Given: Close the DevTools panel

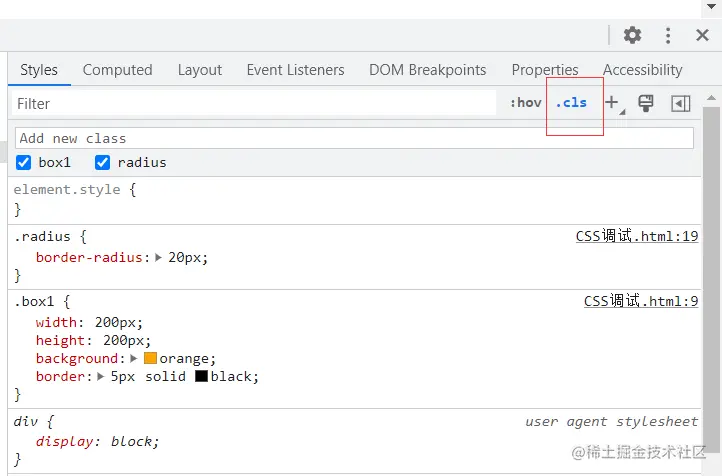Looking at the screenshot, I should coord(702,35).
